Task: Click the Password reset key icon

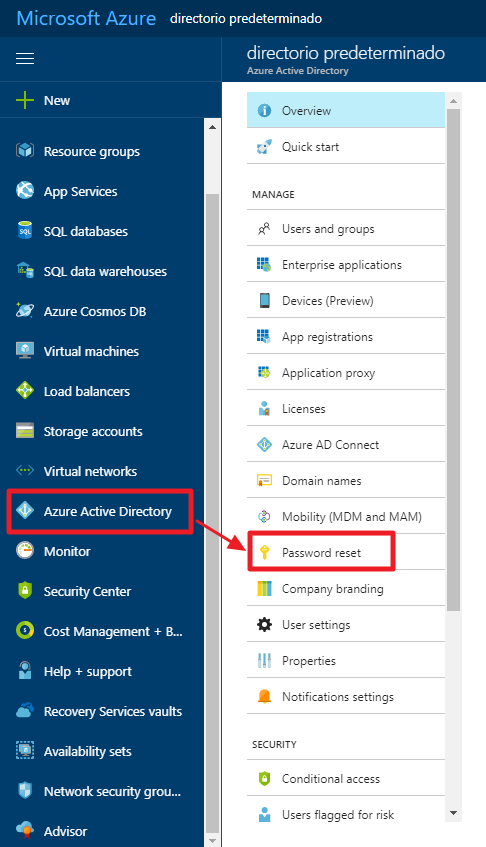Action: point(264,552)
